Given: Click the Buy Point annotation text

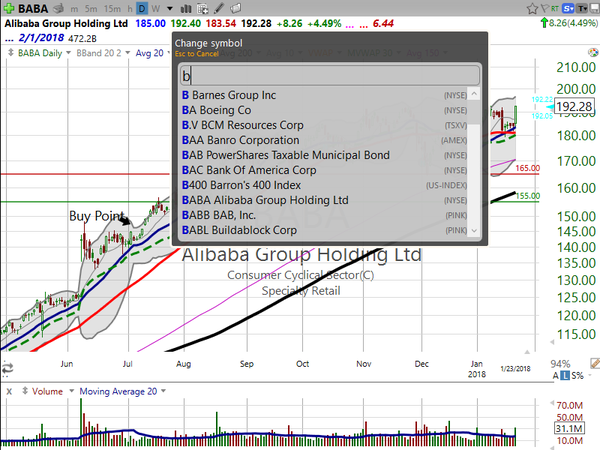Looking at the screenshot, I should (97, 216).
